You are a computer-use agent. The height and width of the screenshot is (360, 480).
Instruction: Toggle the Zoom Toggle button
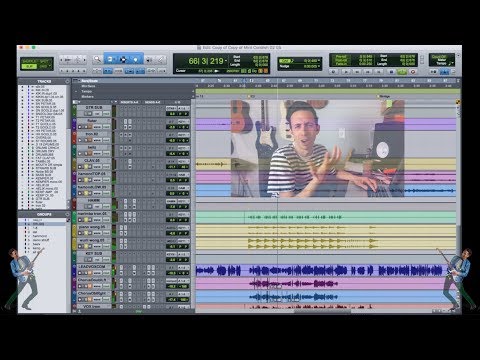point(97,71)
